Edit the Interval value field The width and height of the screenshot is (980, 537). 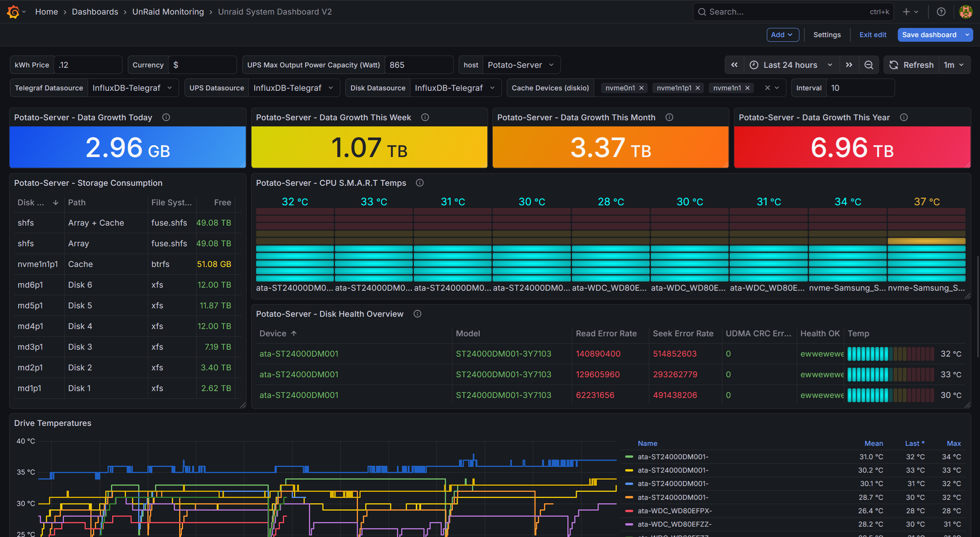(860, 88)
